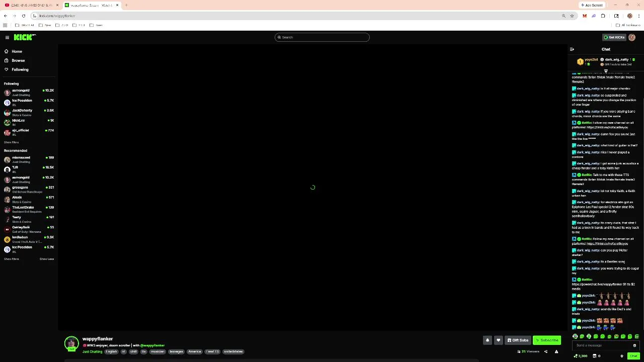
Task: Open JackDoherty channel in Following list
Action: click(29, 113)
